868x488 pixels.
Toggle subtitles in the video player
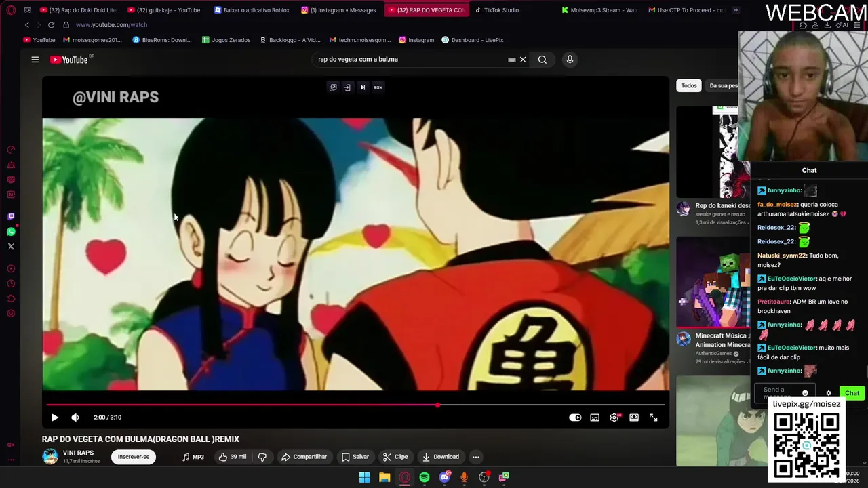pyautogui.click(x=595, y=418)
